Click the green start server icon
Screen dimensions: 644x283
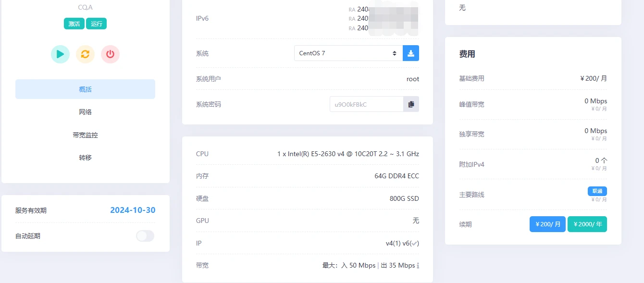60,54
